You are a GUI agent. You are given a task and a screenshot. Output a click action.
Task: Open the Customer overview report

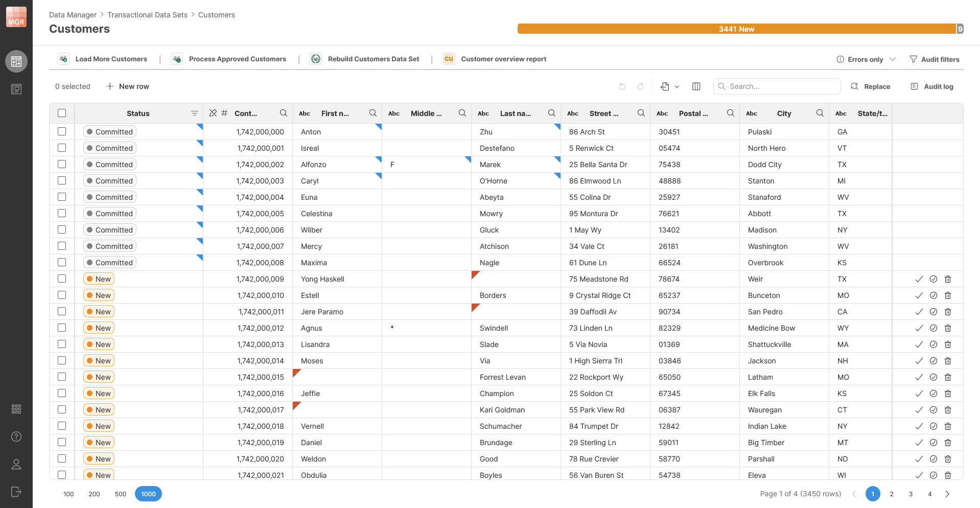(x=503, y=59)
